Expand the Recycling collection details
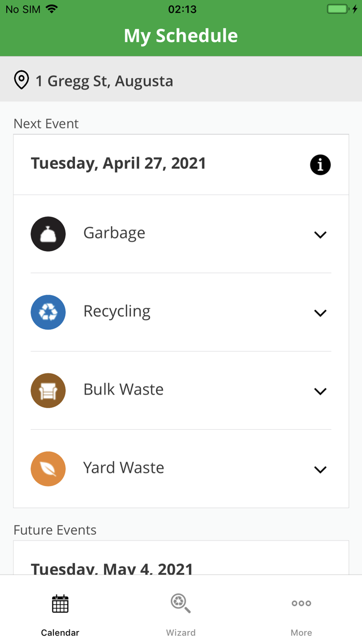 (320, 313)
